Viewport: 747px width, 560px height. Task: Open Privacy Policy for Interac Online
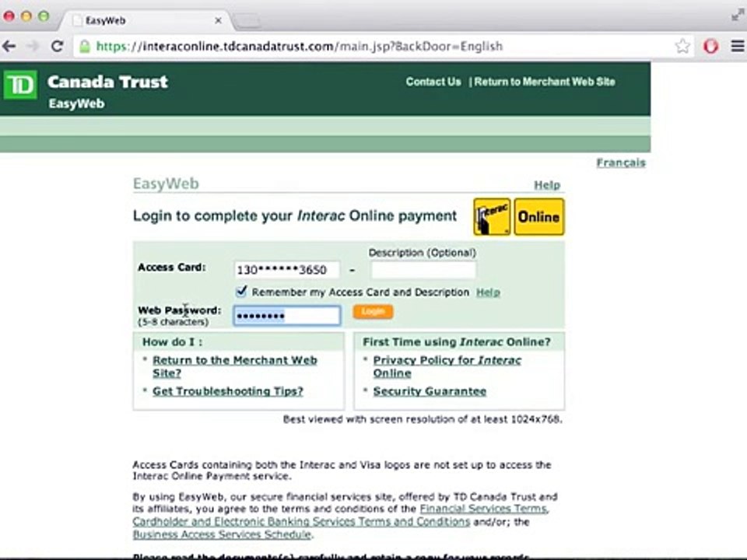coord(447,366)
